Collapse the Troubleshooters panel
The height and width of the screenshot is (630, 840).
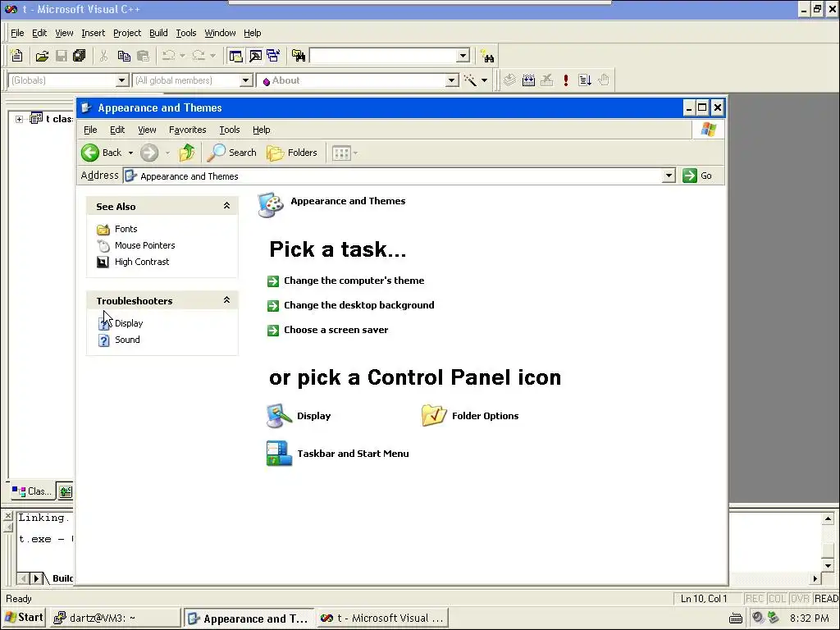click(226, 300)
